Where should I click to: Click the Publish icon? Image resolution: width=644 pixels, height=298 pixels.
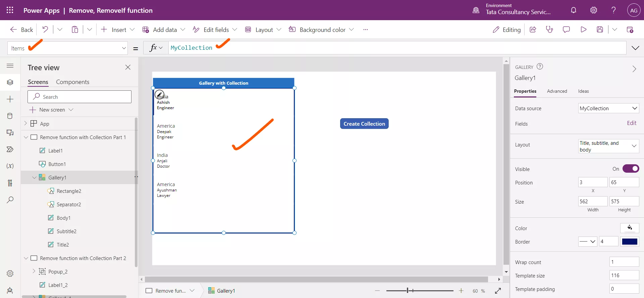pos(630,30)
